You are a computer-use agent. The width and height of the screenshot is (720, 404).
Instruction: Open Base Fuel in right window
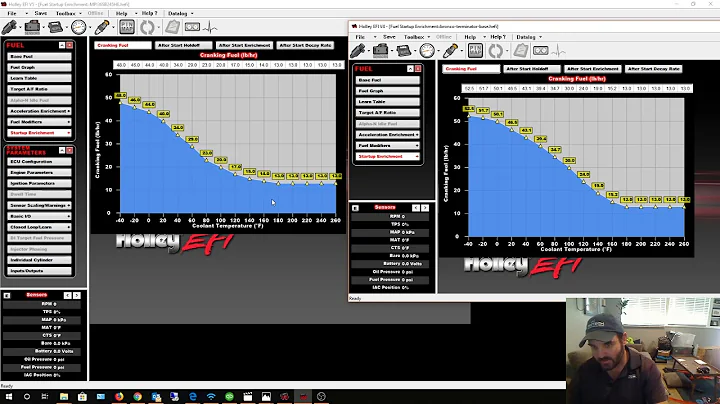tap(388, 80)
